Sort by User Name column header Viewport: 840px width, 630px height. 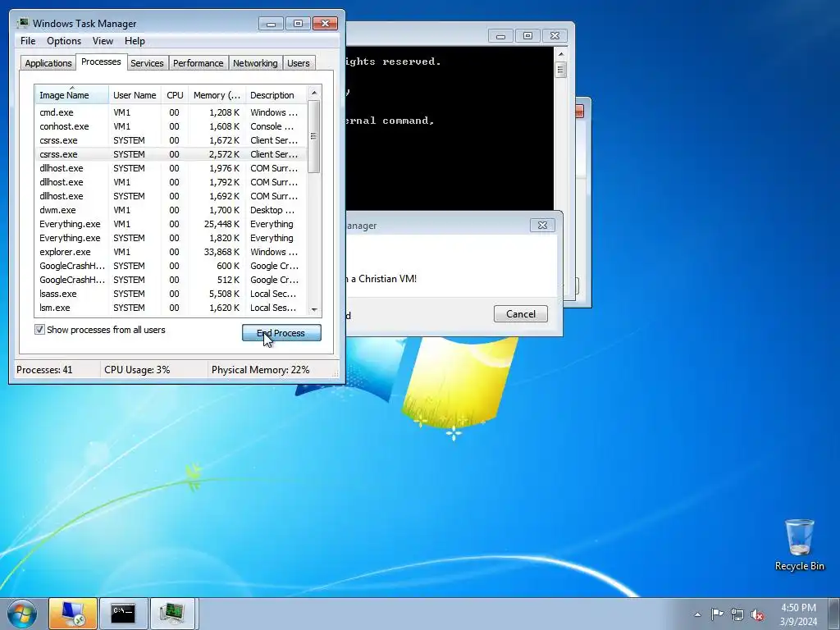point(135,95)
